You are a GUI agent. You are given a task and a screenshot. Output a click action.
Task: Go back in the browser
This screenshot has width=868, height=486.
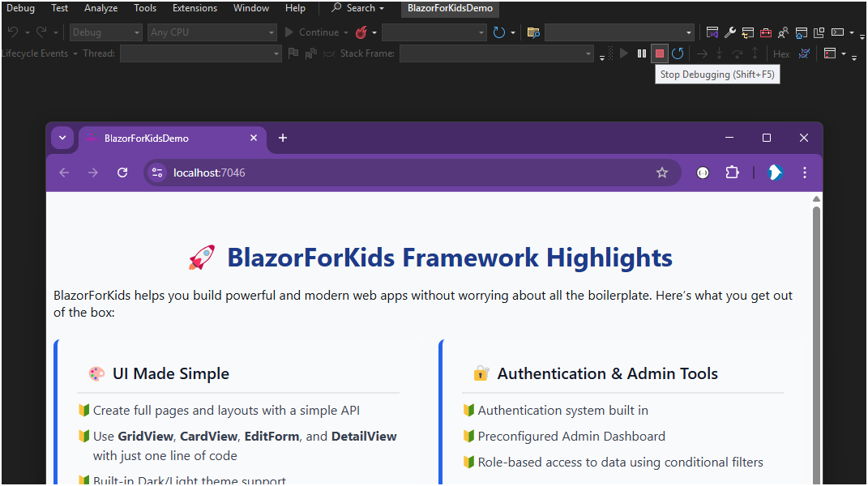64,173
